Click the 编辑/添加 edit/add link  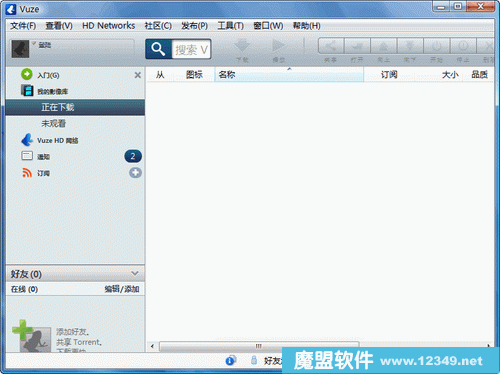pyautogui.click(x=122, y=289)
